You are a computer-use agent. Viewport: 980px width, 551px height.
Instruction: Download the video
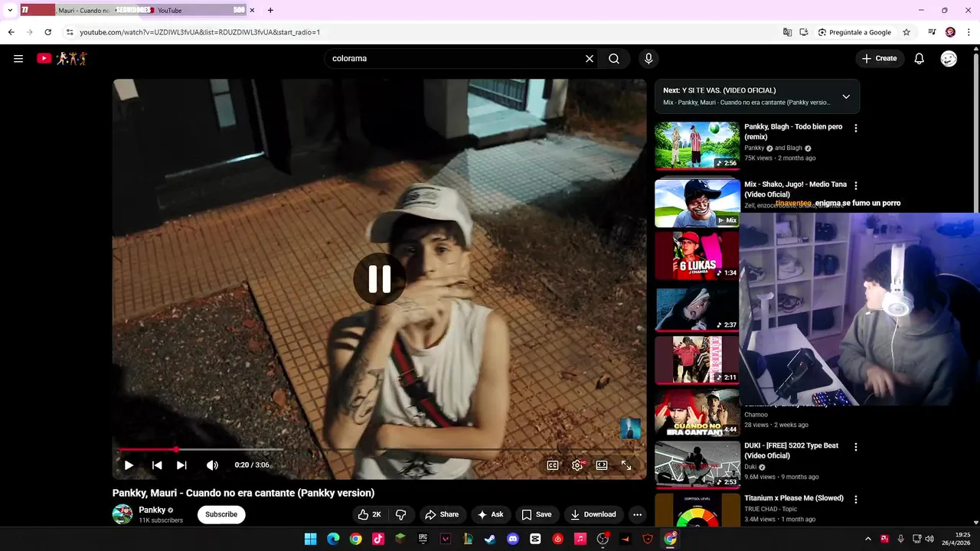(x=593, y=514)
